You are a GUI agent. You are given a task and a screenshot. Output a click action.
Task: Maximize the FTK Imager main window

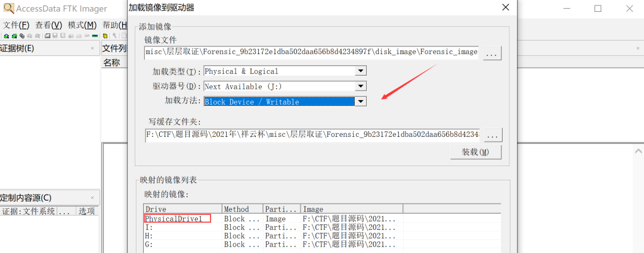(598, 8)
